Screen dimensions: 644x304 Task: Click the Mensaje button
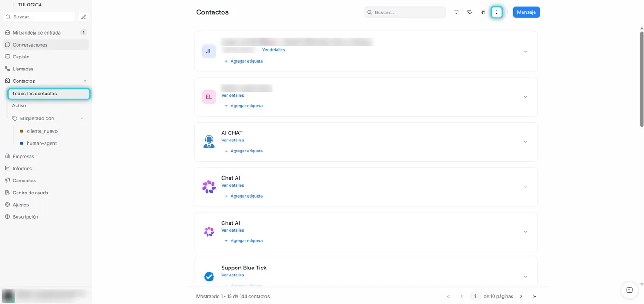pos(526,12)
